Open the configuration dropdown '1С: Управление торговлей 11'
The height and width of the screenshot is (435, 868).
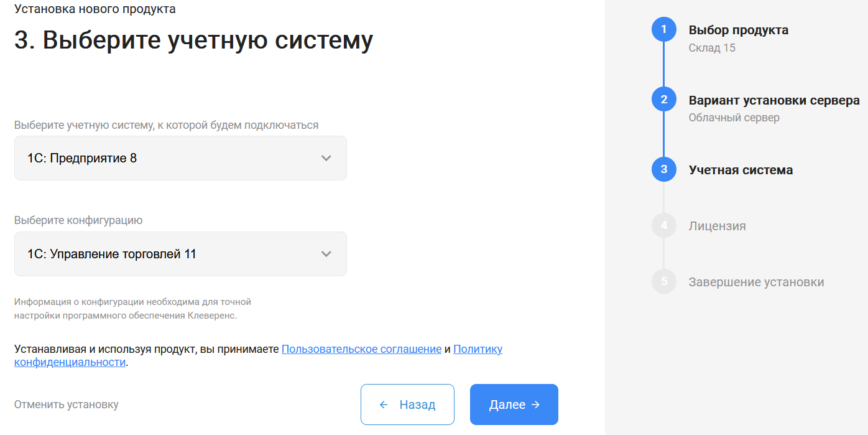click(x=180, y=254)
